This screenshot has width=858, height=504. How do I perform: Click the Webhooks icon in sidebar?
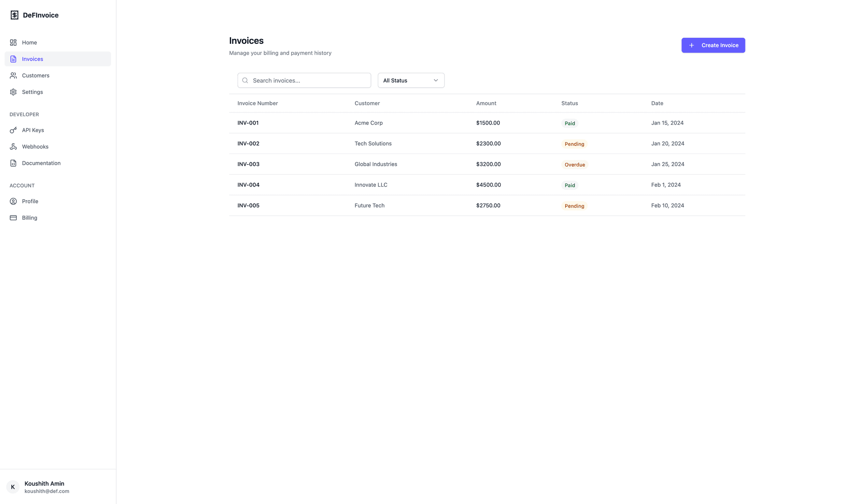coord(13,147)
